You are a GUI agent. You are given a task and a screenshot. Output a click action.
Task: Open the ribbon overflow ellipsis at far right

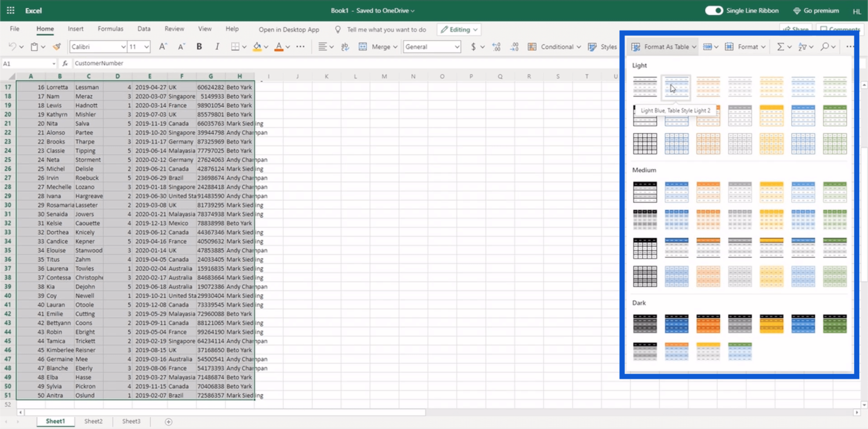tap(850, 47)
